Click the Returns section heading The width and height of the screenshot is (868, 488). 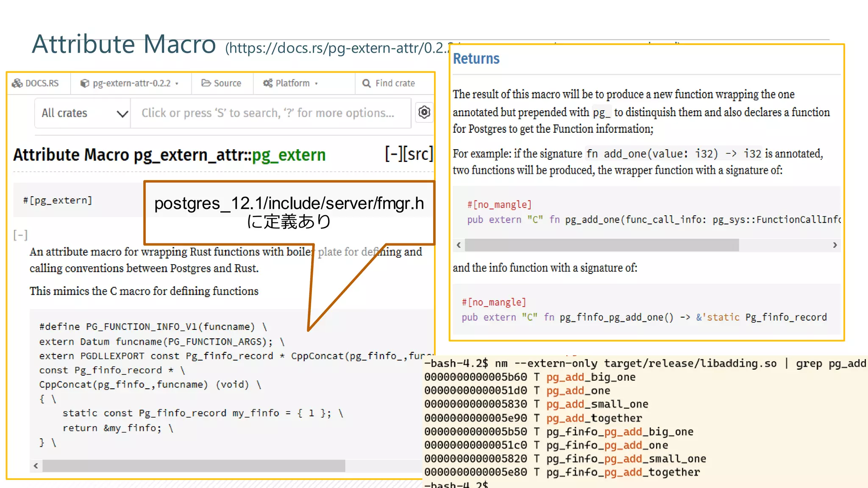[x=476, y=59]
